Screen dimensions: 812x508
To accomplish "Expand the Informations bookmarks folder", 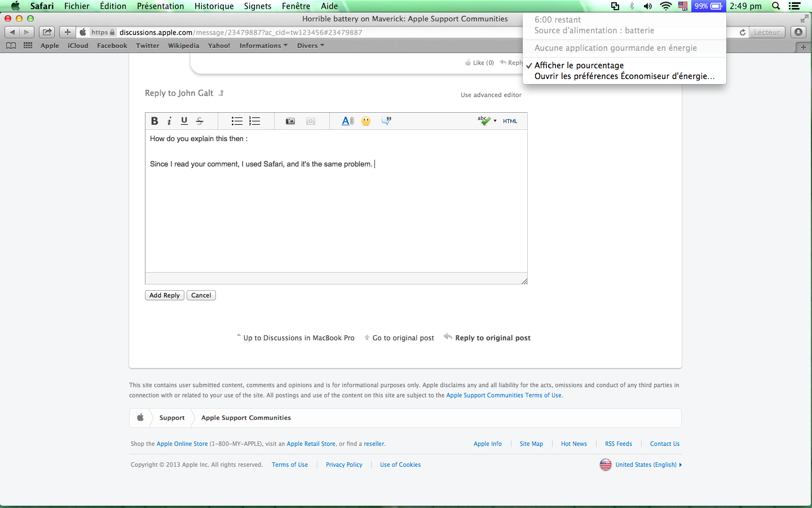I will point(263,46).
